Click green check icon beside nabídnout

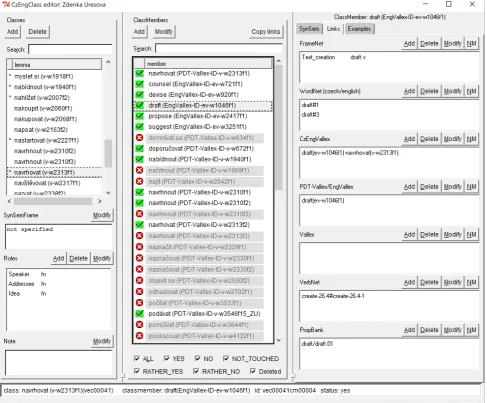[x=139, y=159]
